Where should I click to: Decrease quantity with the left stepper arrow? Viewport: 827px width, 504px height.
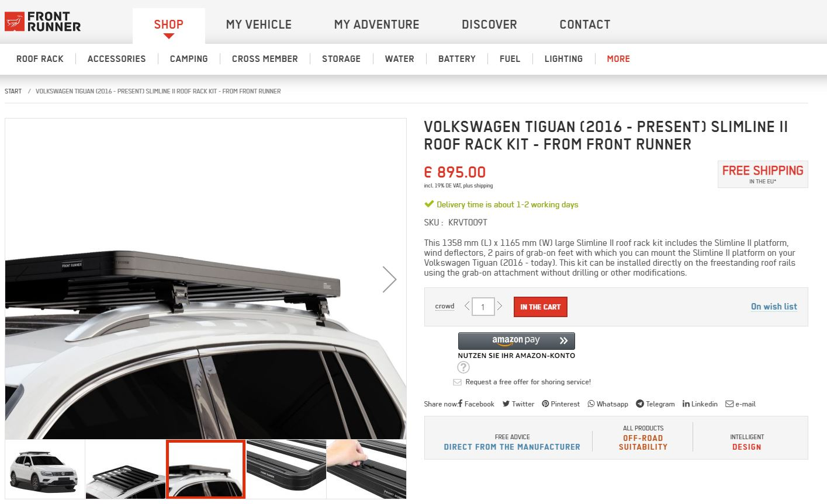467,306
